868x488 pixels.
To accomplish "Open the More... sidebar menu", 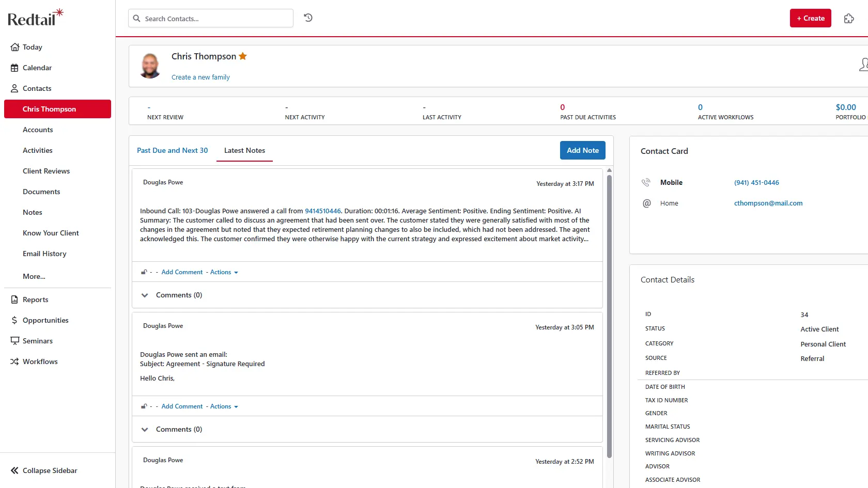I will click(34, 276).
